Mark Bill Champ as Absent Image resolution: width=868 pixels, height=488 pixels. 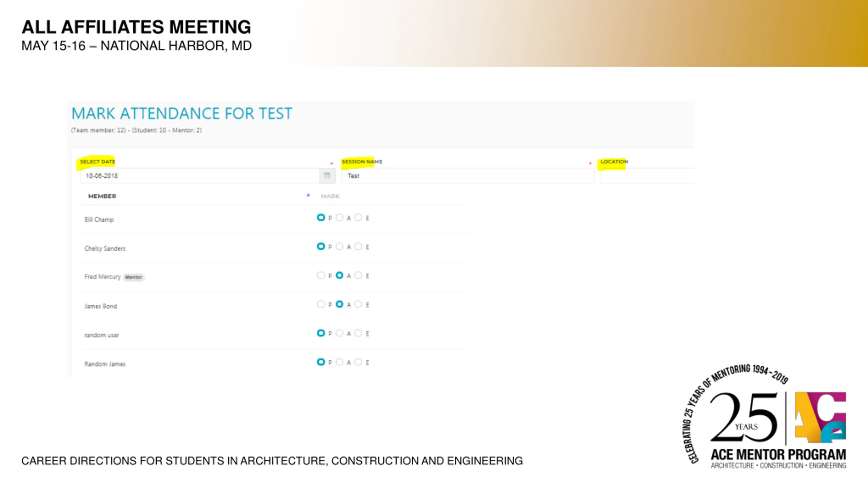point(339,218)
